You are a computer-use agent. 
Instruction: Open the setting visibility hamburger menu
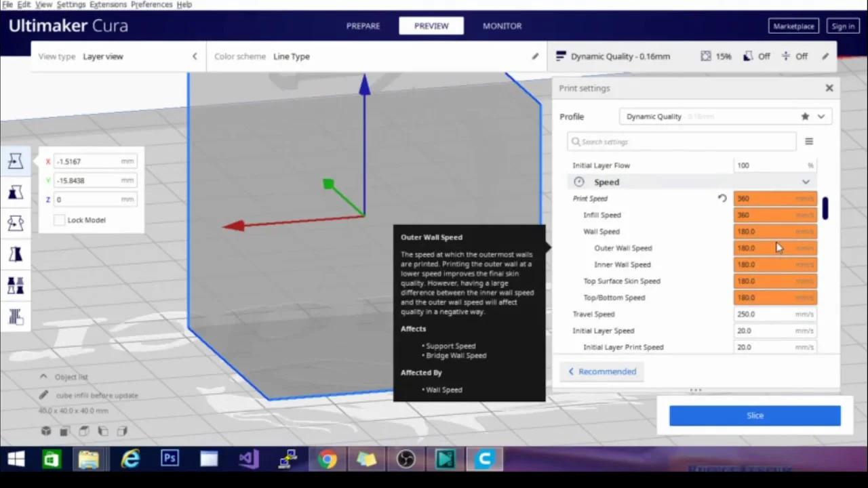click(x=808, y=142)
